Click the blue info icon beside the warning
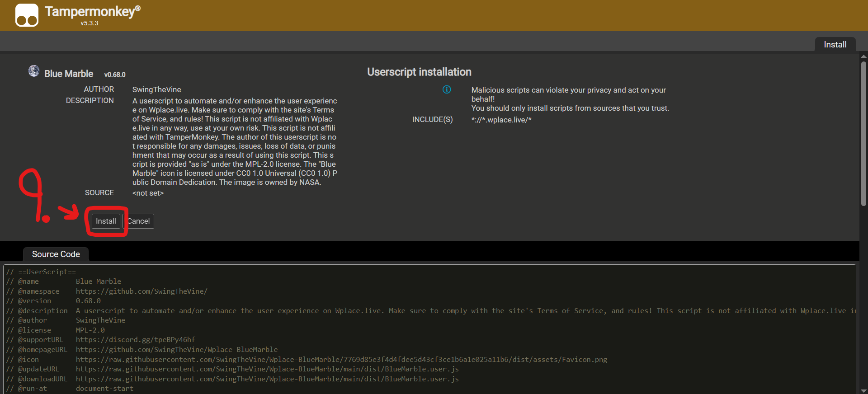Image resolution: width=868 pixels, height=394 pixels. (x=447, y=89)
